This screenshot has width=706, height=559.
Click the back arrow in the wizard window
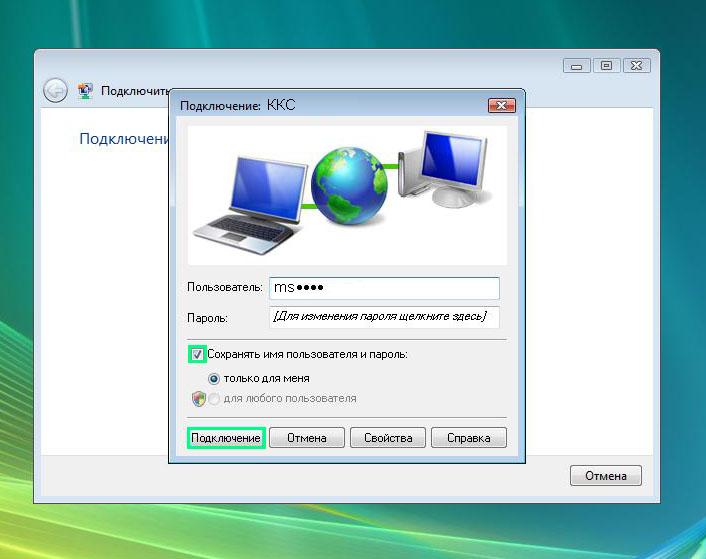(x=55, y=90)
